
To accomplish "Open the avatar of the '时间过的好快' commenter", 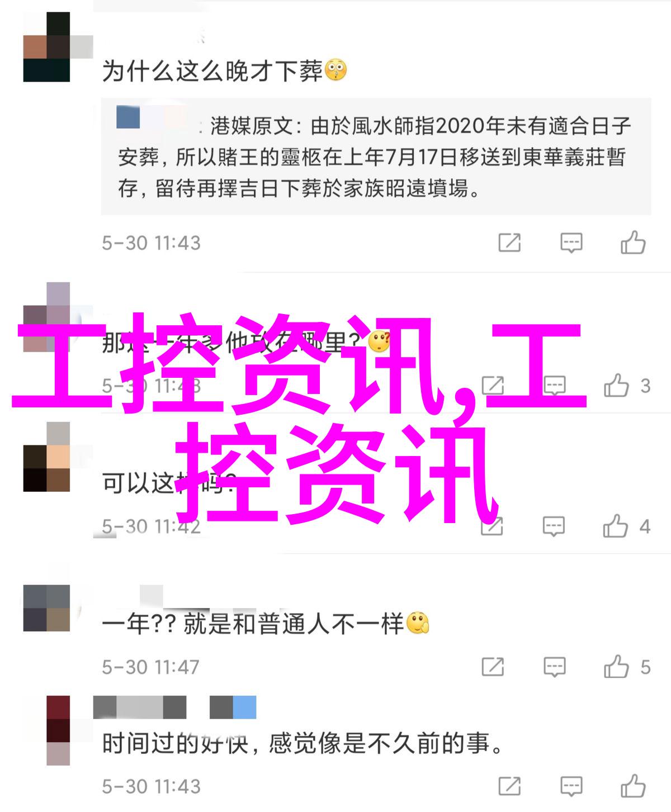I will tap(58, 730).
